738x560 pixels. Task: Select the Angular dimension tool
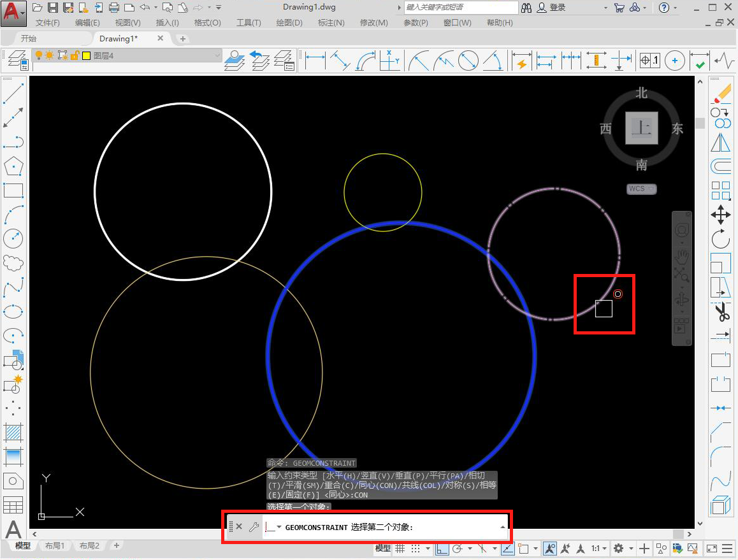493,61
